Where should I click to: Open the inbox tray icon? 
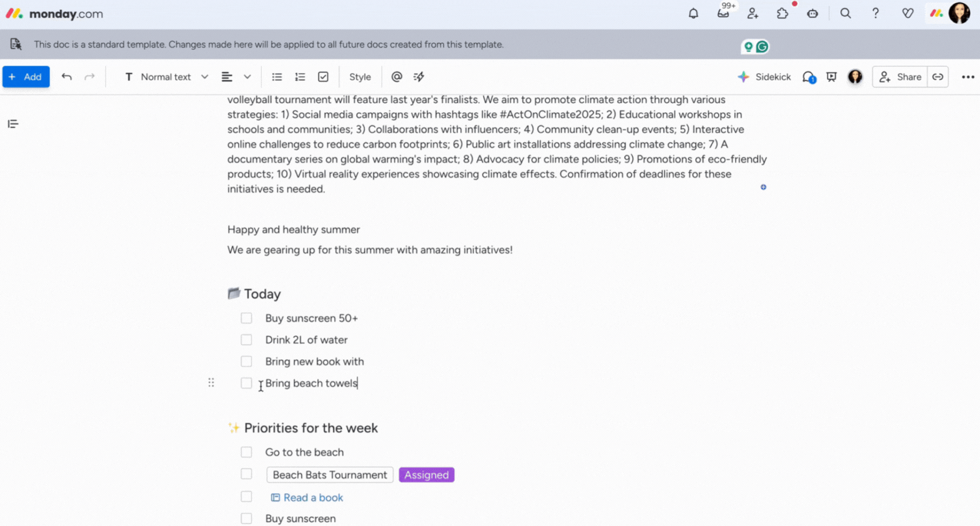(x=723, y=14)
